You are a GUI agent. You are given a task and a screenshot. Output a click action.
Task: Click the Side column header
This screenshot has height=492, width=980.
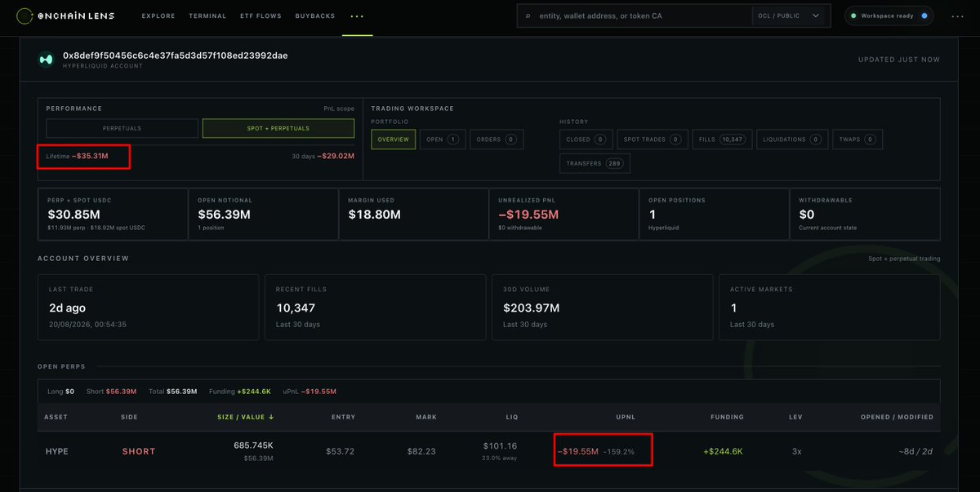coord(129,417)
